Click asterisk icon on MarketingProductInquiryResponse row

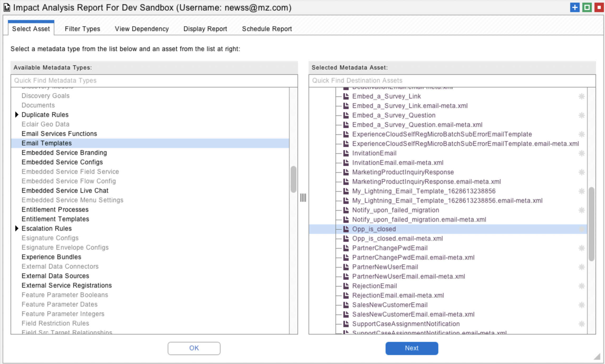[582, 172]
